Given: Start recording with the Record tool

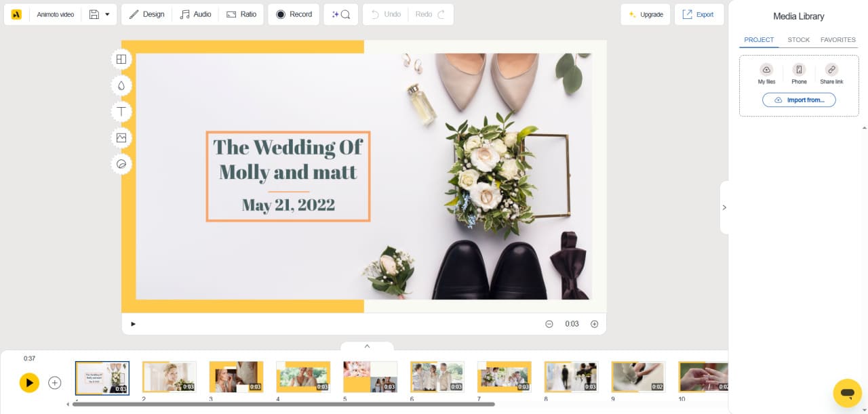Looking at the screenshot, I should click(x=293, y=14).
